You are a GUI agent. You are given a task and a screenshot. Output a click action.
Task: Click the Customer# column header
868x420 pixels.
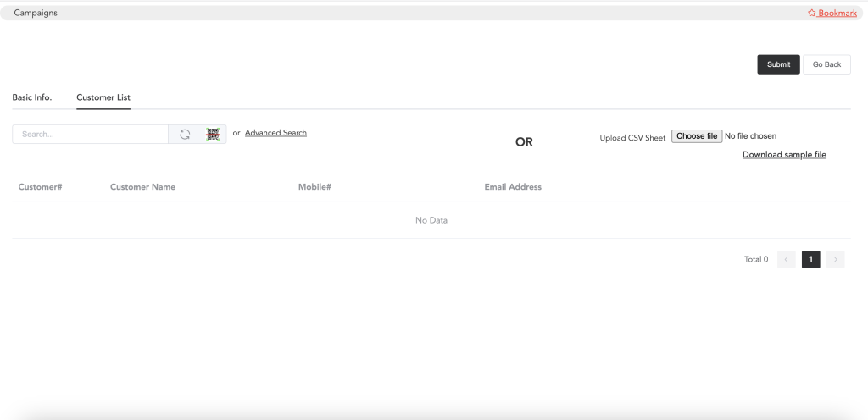(x=40, y=187)
